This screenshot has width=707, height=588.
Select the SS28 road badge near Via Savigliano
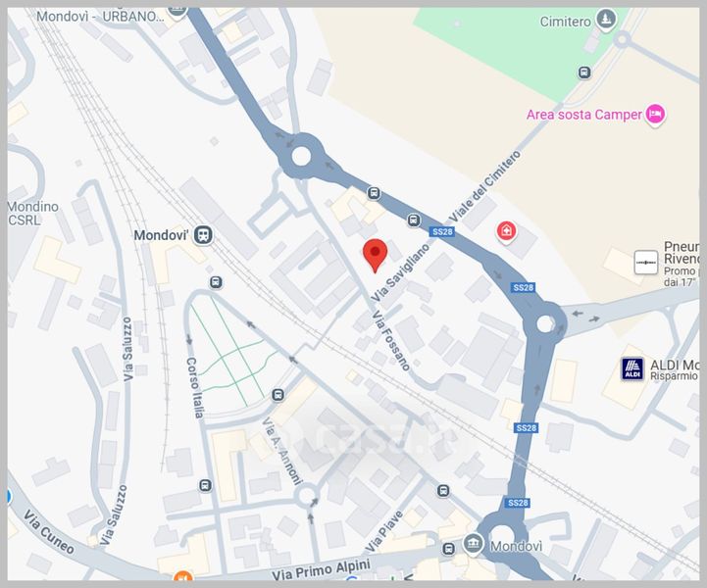(442, 231)
